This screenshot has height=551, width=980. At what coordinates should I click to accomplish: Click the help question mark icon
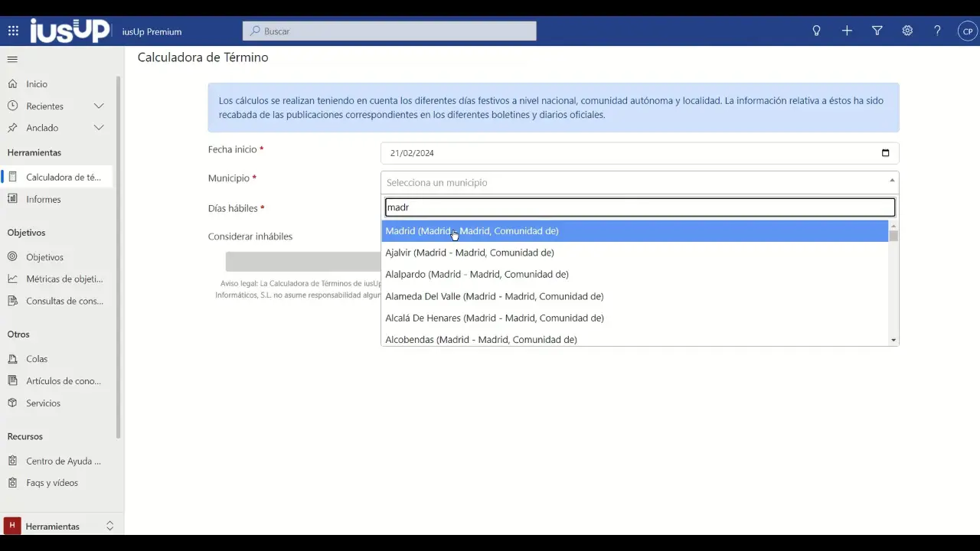(x=937, y=31)
